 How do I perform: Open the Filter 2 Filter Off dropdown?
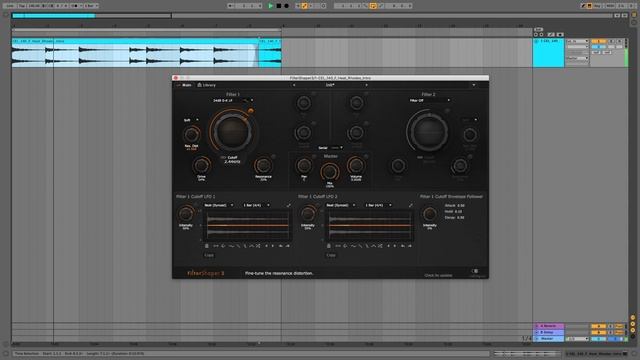[429, 100]
